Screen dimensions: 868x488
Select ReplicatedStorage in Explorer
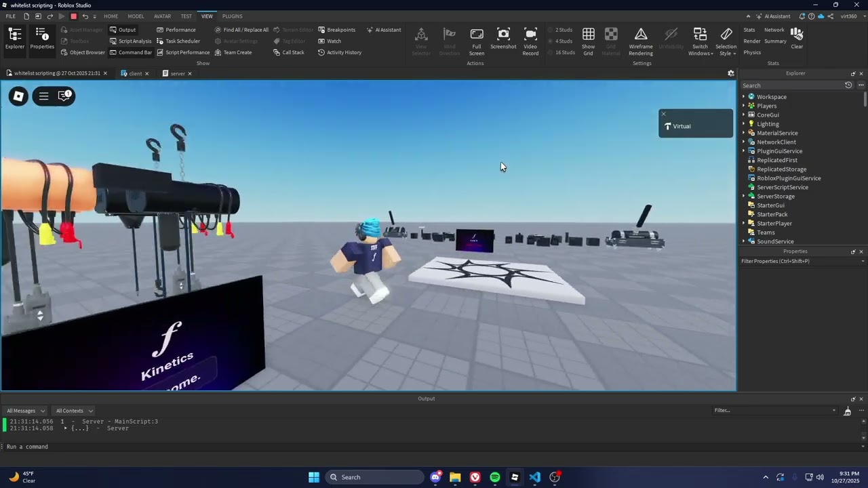(x=781, y=169)
